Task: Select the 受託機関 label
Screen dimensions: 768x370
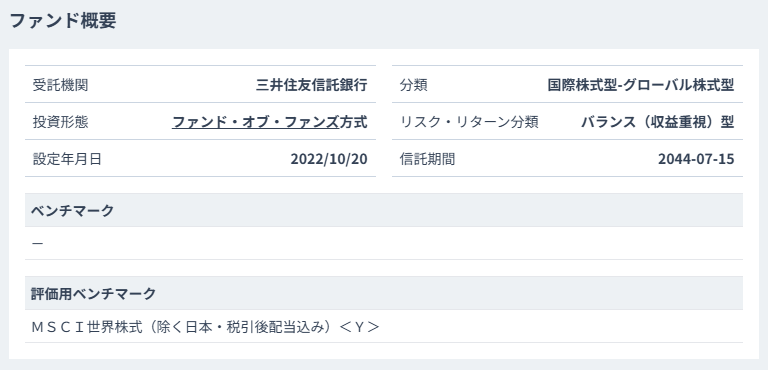Action: pos(60,85)
